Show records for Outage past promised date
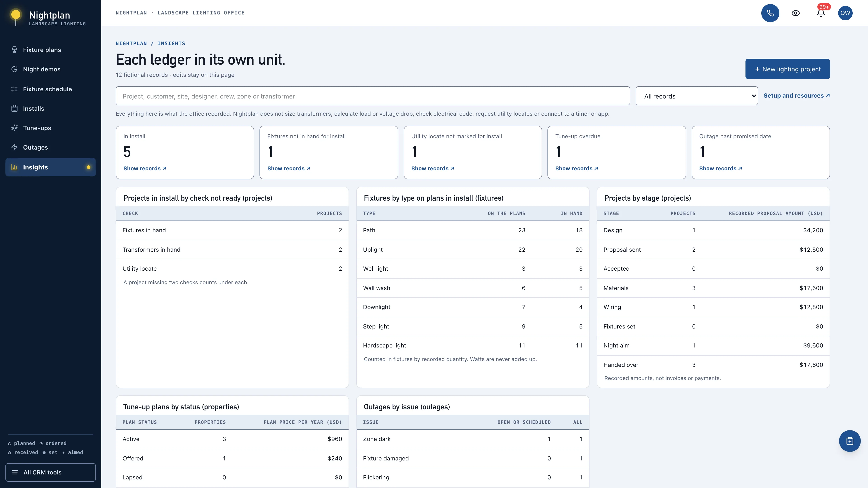Image resolution: width=868 pixels, height=488 pixels. tap(720, 168)
